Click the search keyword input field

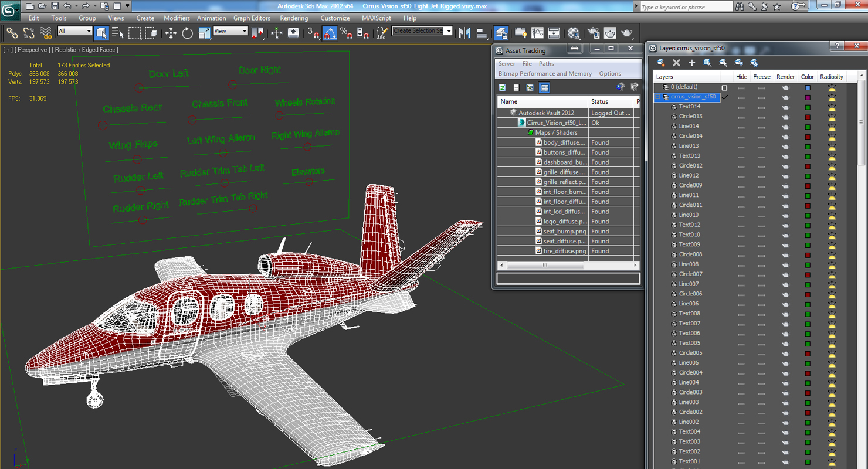pyautogui.click(x=686, y=7)
